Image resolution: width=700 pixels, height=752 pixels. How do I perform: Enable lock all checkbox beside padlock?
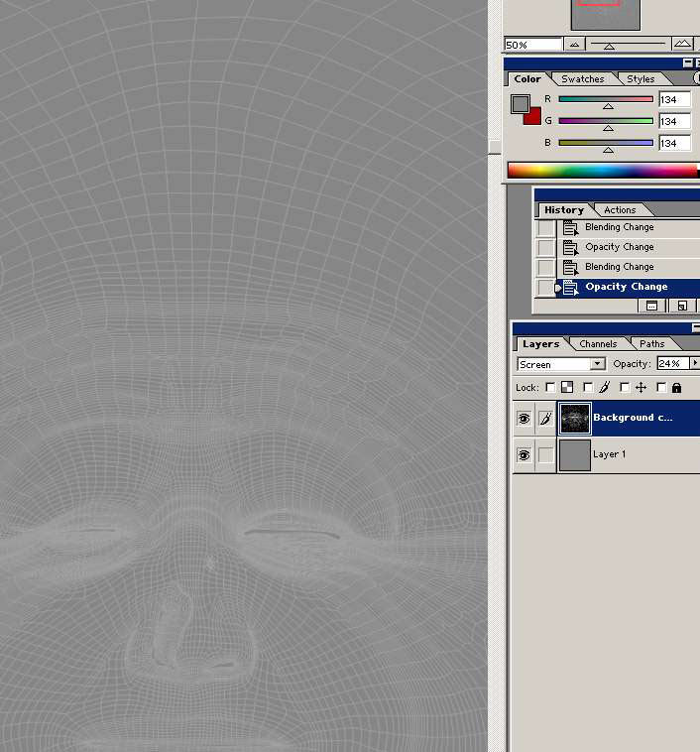pos(661,388)
